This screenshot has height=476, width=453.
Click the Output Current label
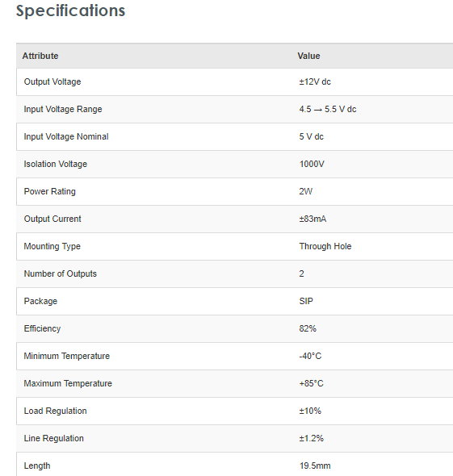(52, 219)
